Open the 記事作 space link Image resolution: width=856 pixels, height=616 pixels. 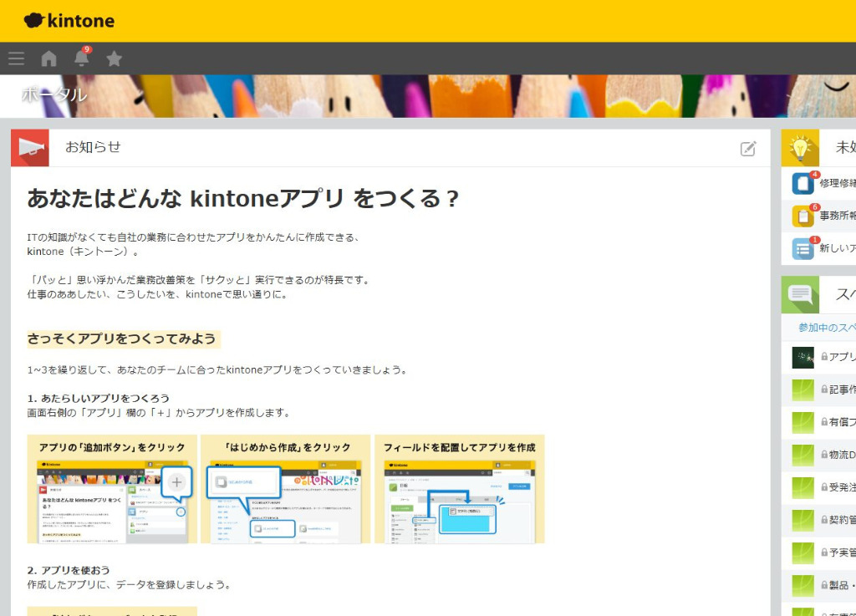click(843, 389)
